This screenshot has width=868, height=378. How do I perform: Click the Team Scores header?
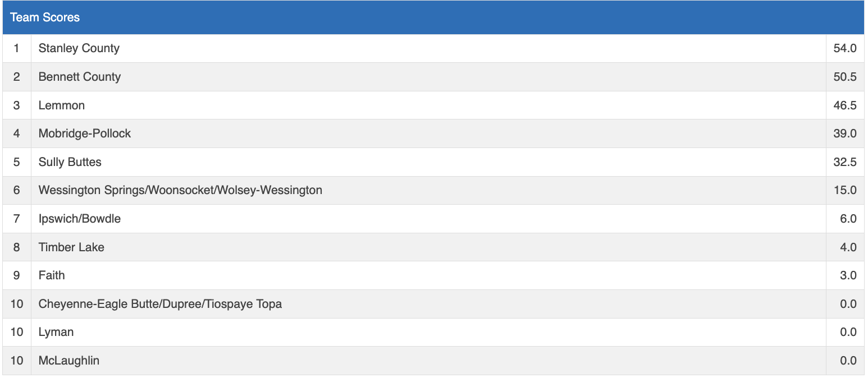(x=45, y=17)
